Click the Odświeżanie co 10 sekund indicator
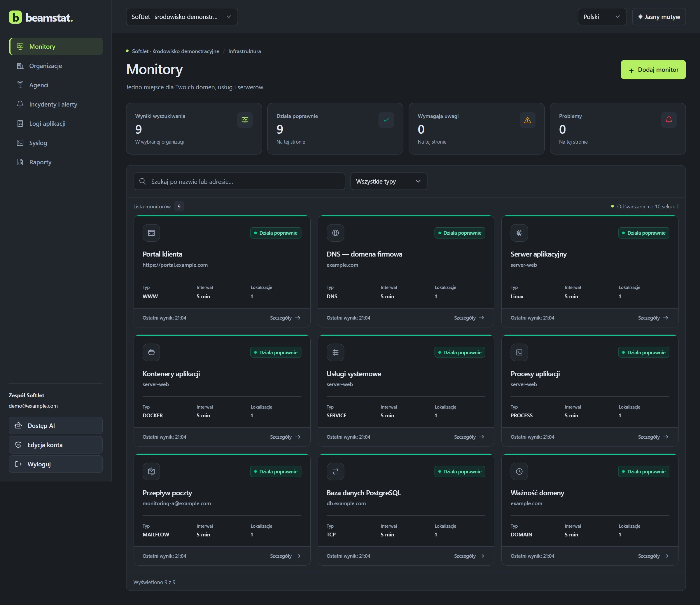 tap(645, 207)
